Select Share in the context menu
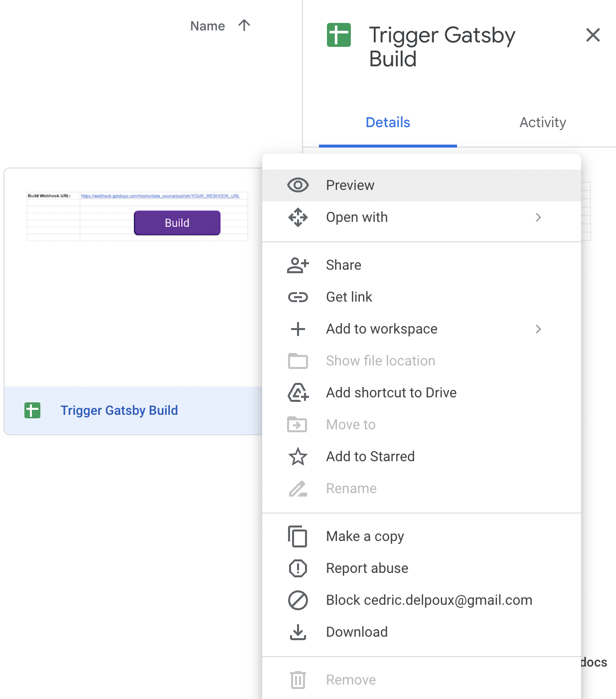Screen dimensions: 616x699 (422, 265)
